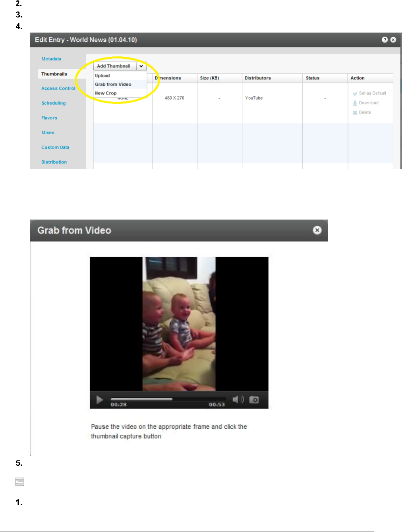Close the Edit Entry dialog
Image resolution: width=402 pixels, height=532 pixels.
(x=393, y=40)
